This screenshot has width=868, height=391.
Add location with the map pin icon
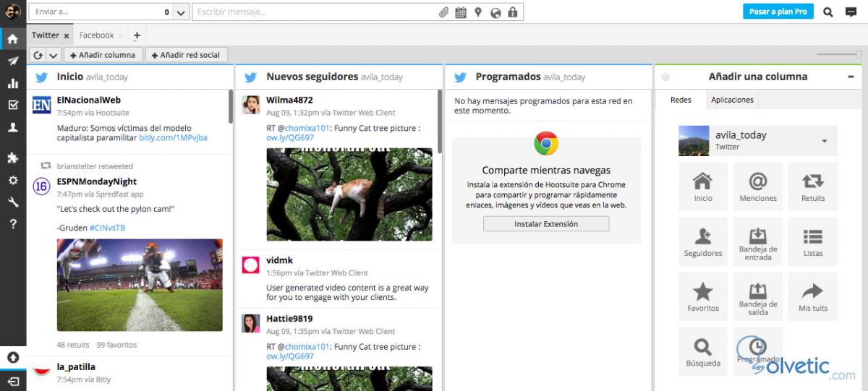tap(478, 12)
